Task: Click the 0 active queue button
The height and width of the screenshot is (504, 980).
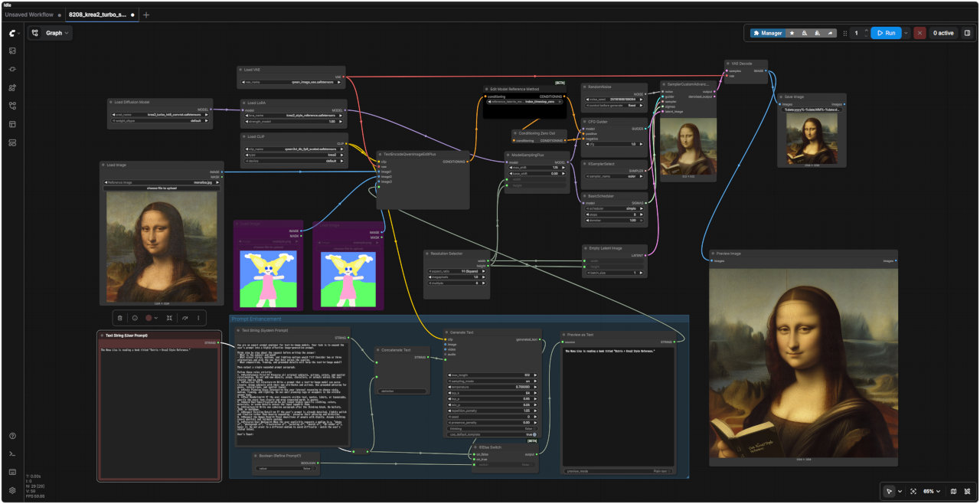Action: (942, 33)
